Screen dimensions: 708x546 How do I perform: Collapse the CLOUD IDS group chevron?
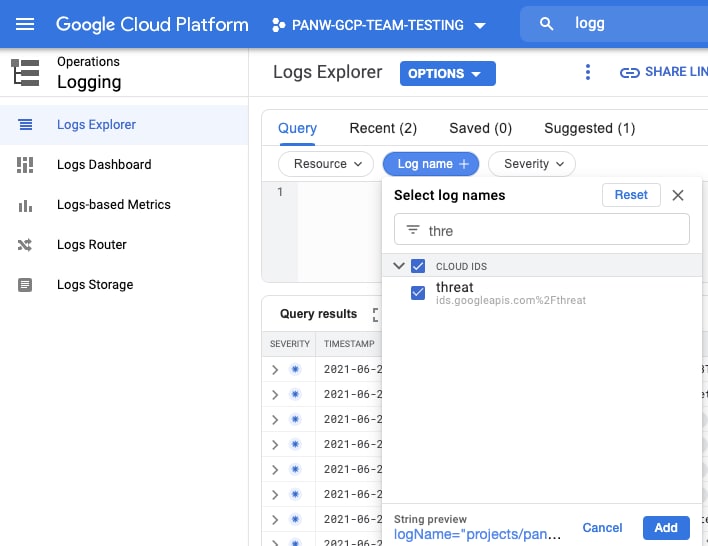click(398, 266)
